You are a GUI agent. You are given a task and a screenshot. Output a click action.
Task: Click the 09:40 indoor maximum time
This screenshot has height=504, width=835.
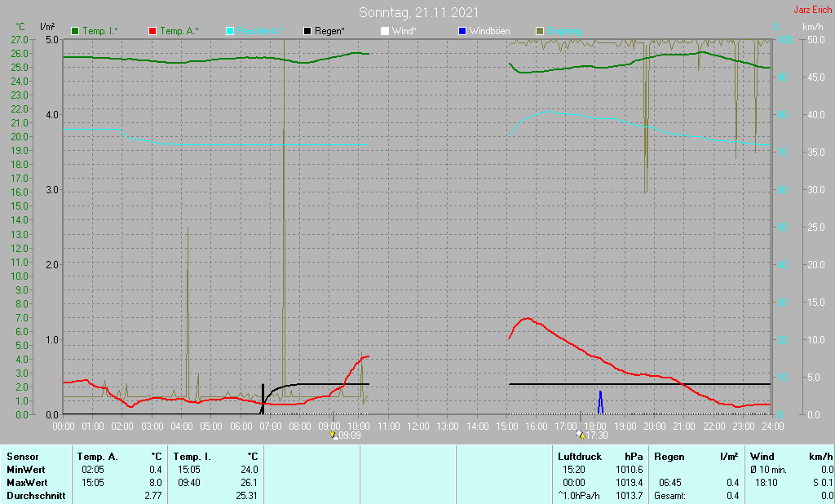click(x=189, y=483)
